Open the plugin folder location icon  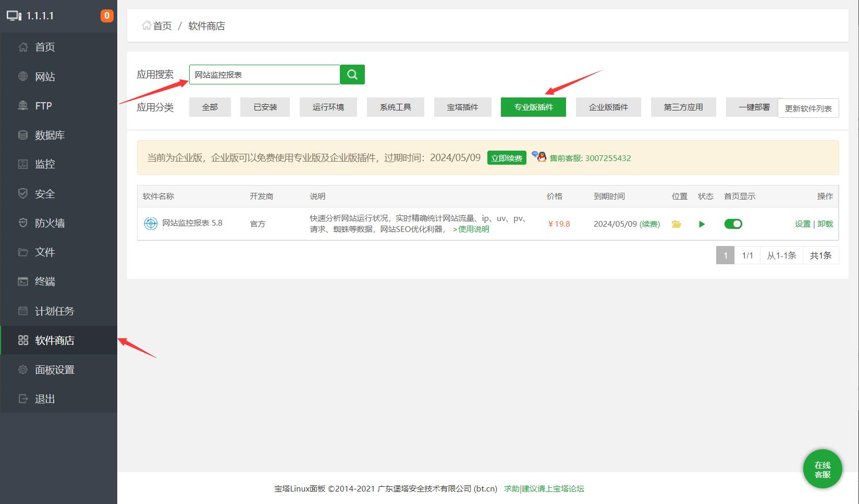pyautogui.click(x=677, y=224)
